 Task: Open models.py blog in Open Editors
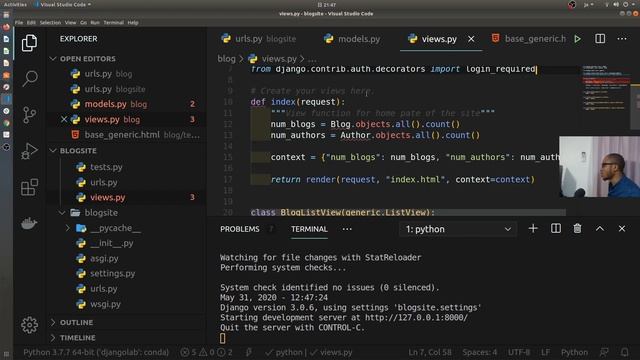pyautogui.click(x=127, y=104)
